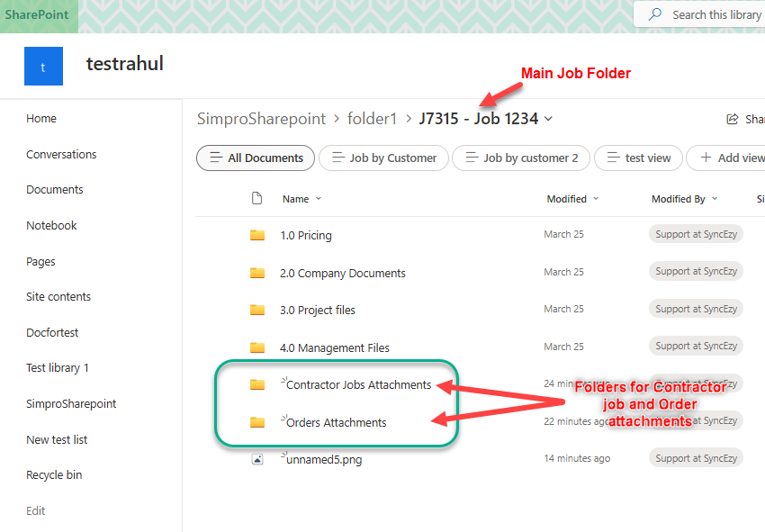Screen dimensions: 765x532
Task: Open the Modified By column dropdown
Action: 715,199
